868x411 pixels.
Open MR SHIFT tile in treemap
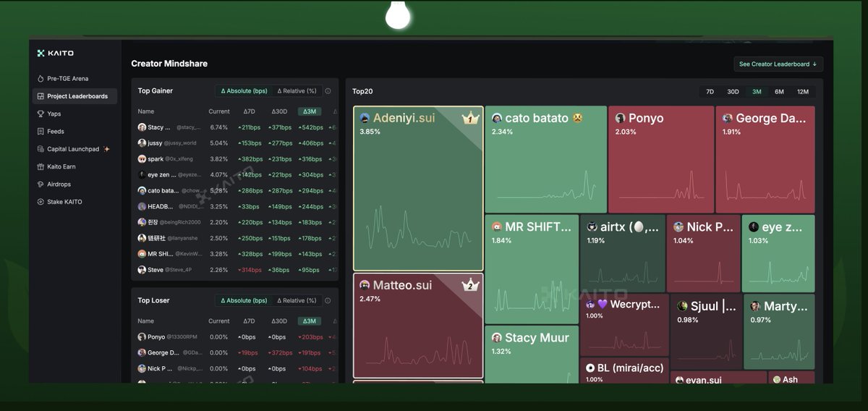click(532, 269)
